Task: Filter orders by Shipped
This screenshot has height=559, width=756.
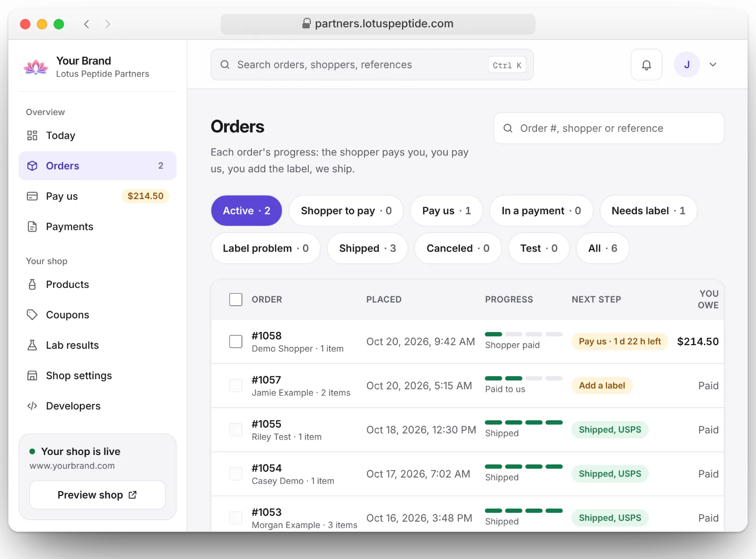Action: coord(367,249)
